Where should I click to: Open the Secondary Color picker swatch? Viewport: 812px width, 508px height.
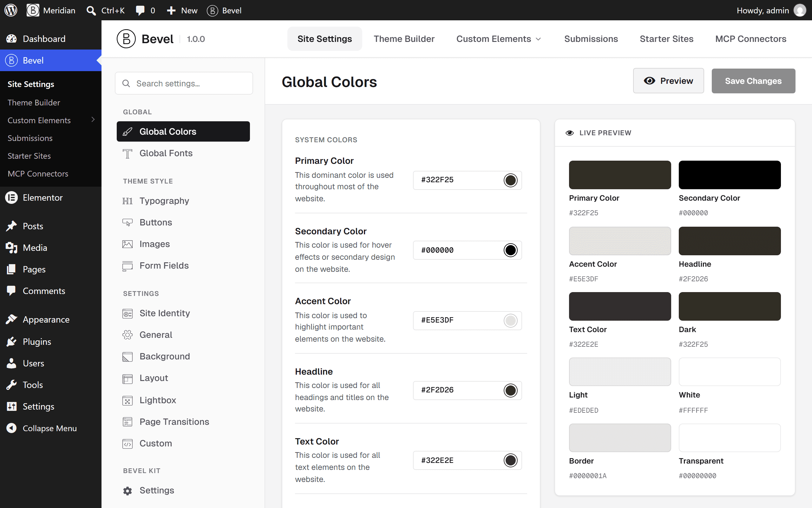[x=510, y=250]
